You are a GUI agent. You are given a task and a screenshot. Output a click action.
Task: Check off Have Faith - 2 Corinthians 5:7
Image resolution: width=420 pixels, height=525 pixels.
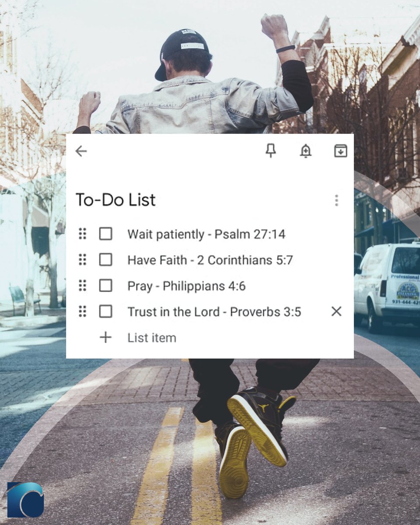[x=105, y=260]
